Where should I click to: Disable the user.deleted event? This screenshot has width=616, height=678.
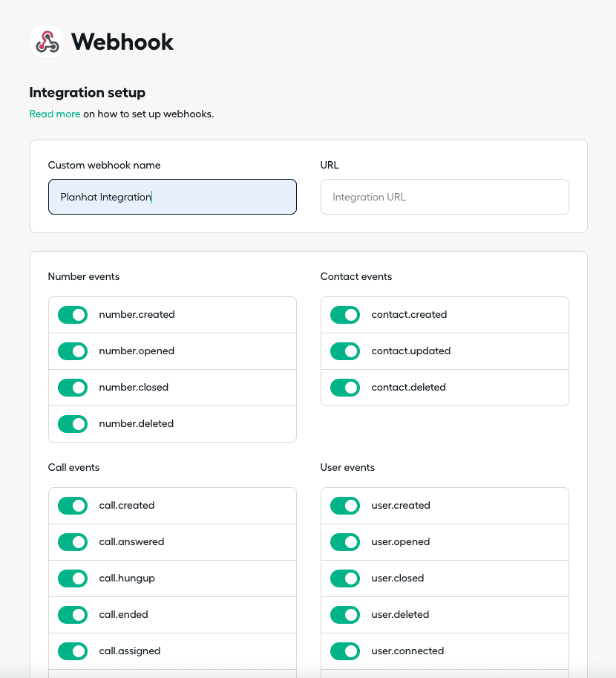pos(345,615)
